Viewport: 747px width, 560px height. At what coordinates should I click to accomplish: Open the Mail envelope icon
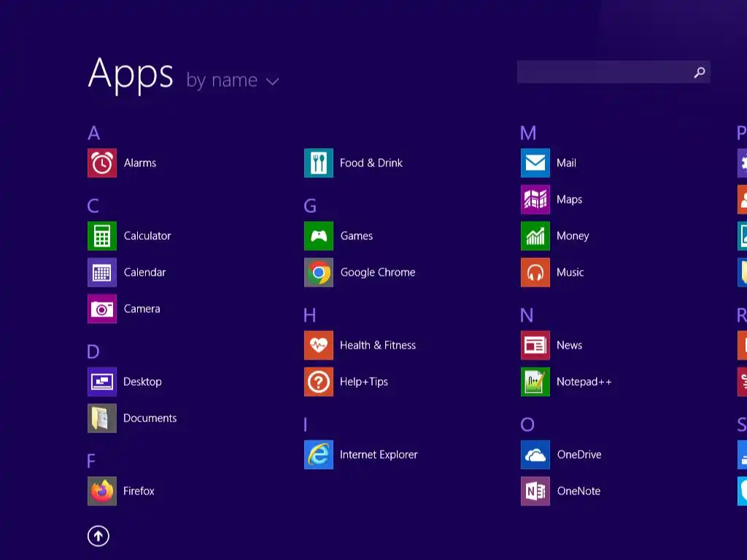[x=535, y=163]
